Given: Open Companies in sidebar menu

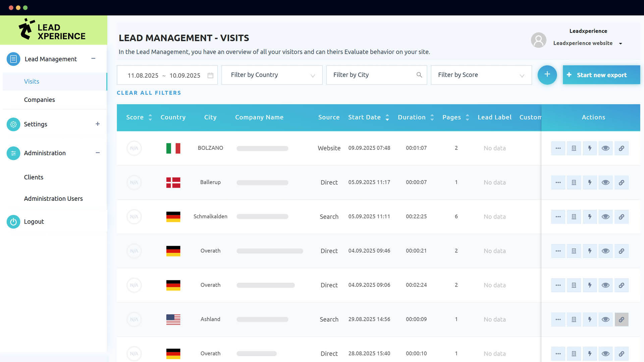Looking at the screenshot, I should pos(40,100).
